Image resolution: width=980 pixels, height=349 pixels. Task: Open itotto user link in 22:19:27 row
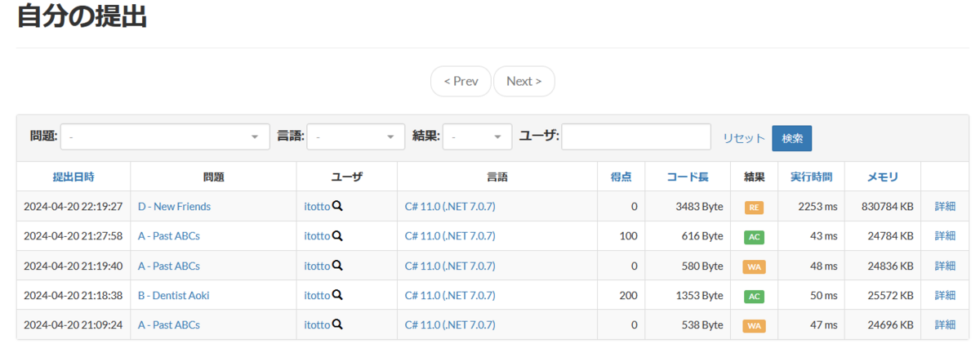pyautogui.click(x=317, y=207)
